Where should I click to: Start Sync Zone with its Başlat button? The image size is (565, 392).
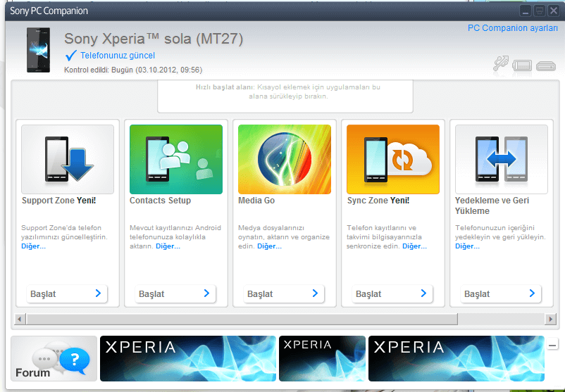392,293
